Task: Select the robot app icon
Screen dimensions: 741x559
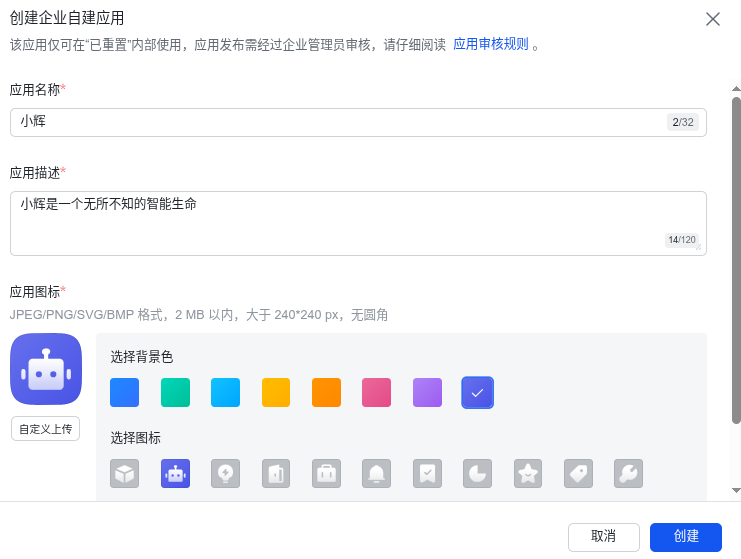Action: click(175, 473)
